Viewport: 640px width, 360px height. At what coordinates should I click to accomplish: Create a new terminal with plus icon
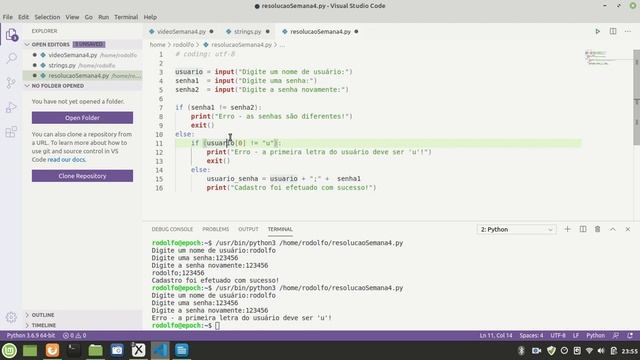pyautogui.click(x=567, y=229)
